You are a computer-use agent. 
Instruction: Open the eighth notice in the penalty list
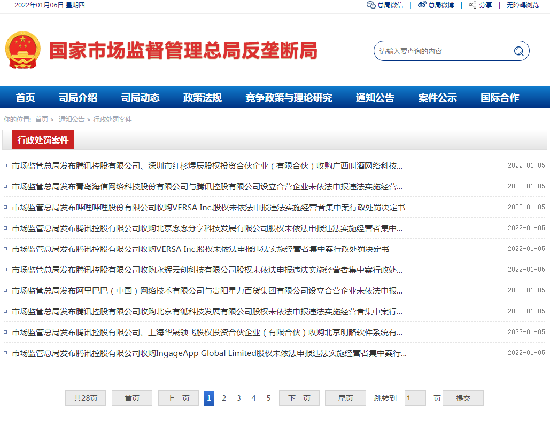207,311
